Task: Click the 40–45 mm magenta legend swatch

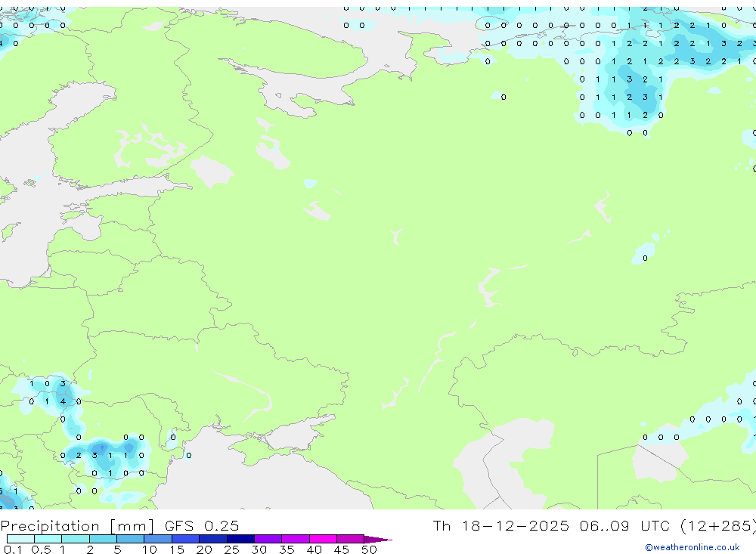Action: click(323, 539)
